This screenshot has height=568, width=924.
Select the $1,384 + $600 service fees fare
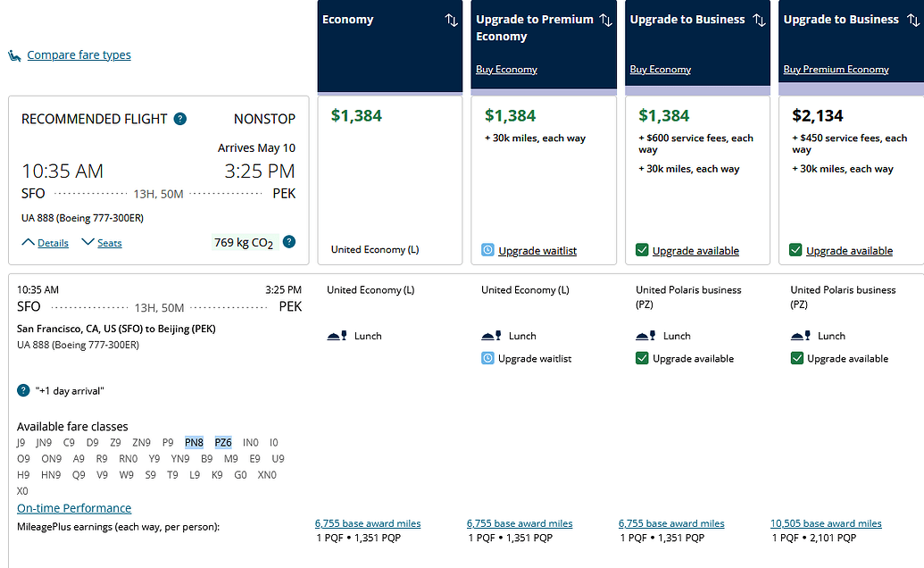[x=698, y=180]
